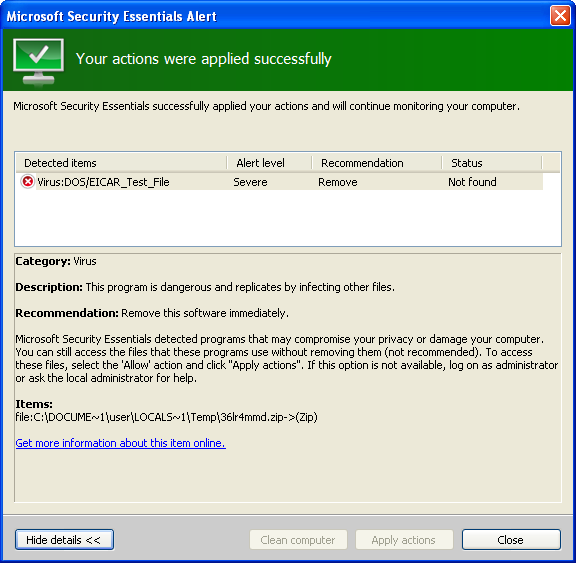This screenshot has width=576, height=563.
Task: Sort by the Alert level column header
Action: (x=269, y=163)
